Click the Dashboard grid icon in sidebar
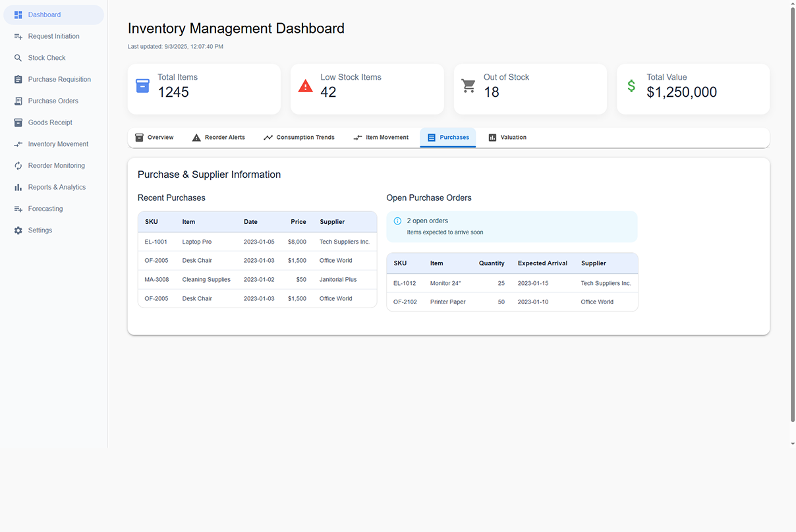796x532 pixels. (18, 14)
